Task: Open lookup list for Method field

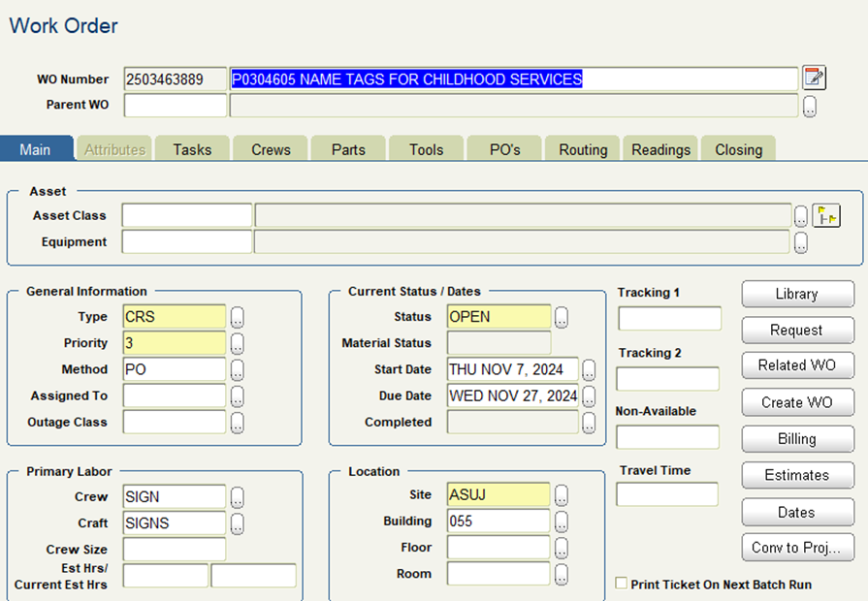Action: pos(237,369)
